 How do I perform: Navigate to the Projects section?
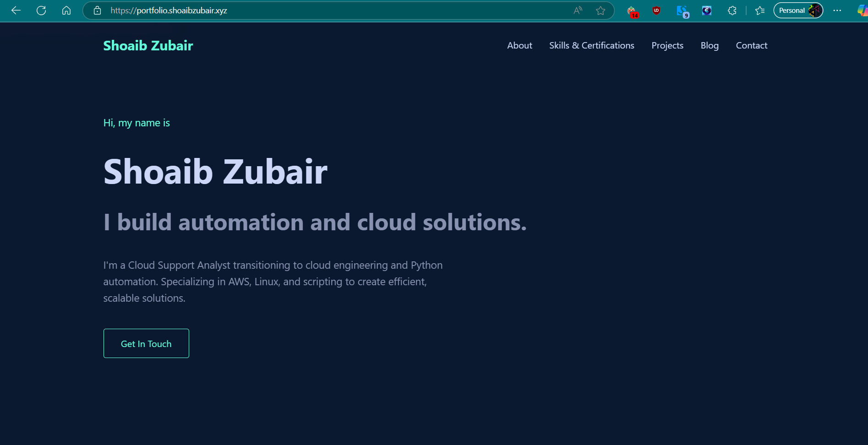667,45
